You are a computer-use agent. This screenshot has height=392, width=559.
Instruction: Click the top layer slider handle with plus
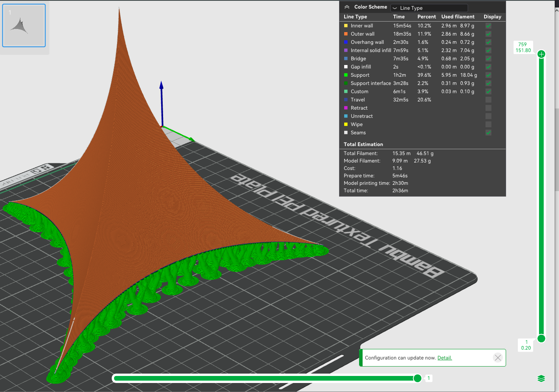pyautogui.click(x=541, y=54)
